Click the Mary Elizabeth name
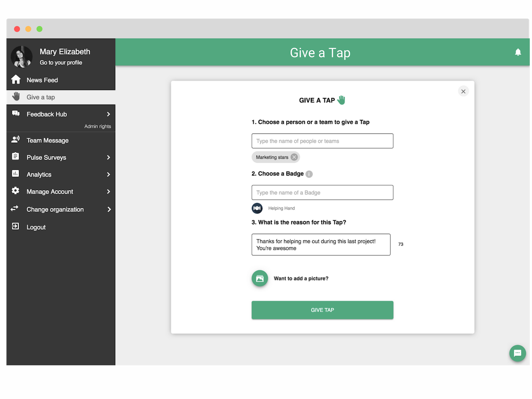Screen dimensions: 532x399 pos(65,51)
